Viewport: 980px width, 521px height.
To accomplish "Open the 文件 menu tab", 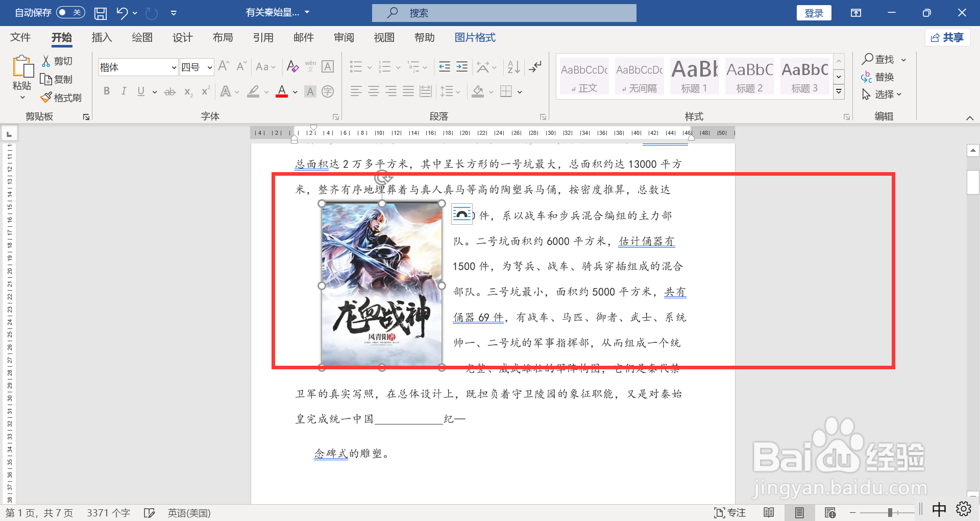I will coord(20,37).
